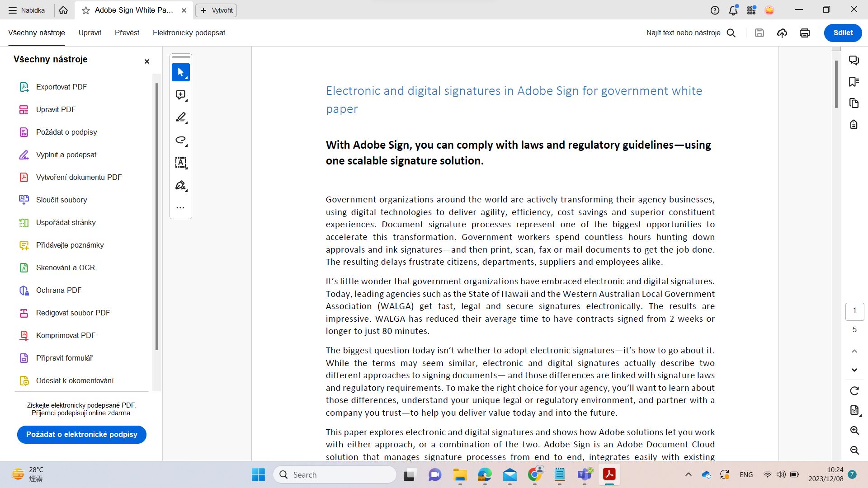The image size is (868, 488).
Task: Toggle star on Adobe Sign tab
Action: tap(86, 10)
